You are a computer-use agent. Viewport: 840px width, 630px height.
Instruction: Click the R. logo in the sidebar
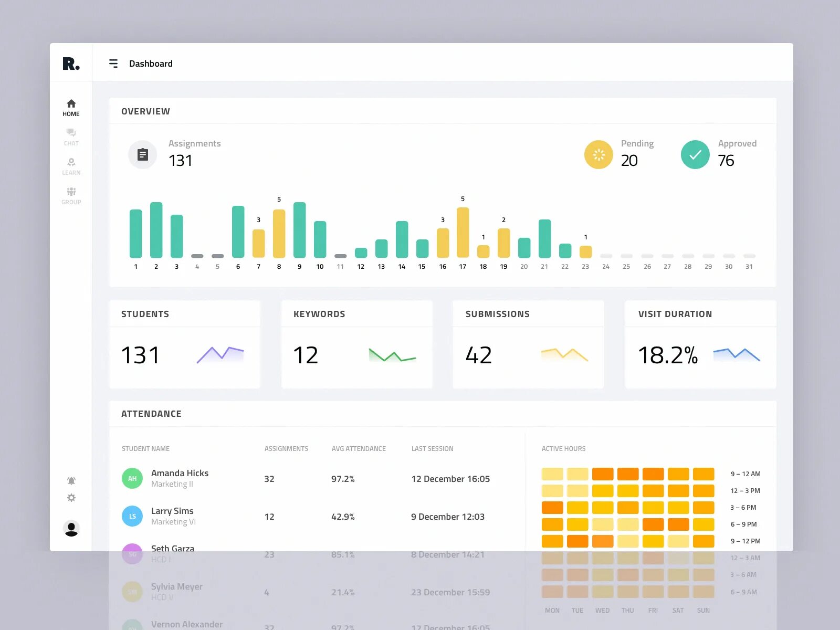(x=71, y=64)
